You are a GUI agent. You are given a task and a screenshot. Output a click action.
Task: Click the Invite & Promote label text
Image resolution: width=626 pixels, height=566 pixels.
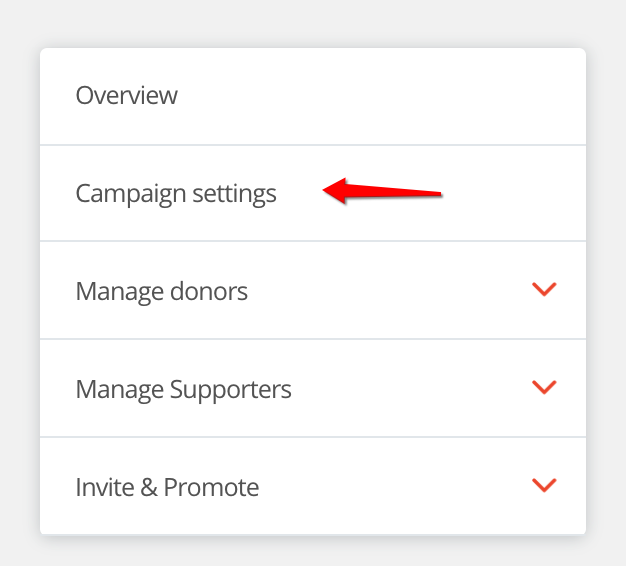pyautogui.click(x=168, y=487)
